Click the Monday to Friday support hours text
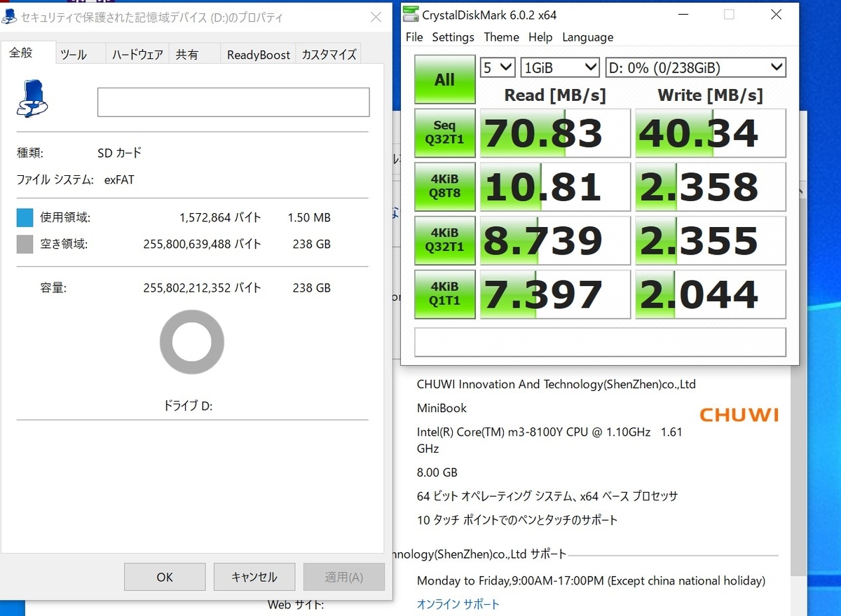The width and height of the screenshot is (841, 616). pyautogui.click(x=591, y=581)
